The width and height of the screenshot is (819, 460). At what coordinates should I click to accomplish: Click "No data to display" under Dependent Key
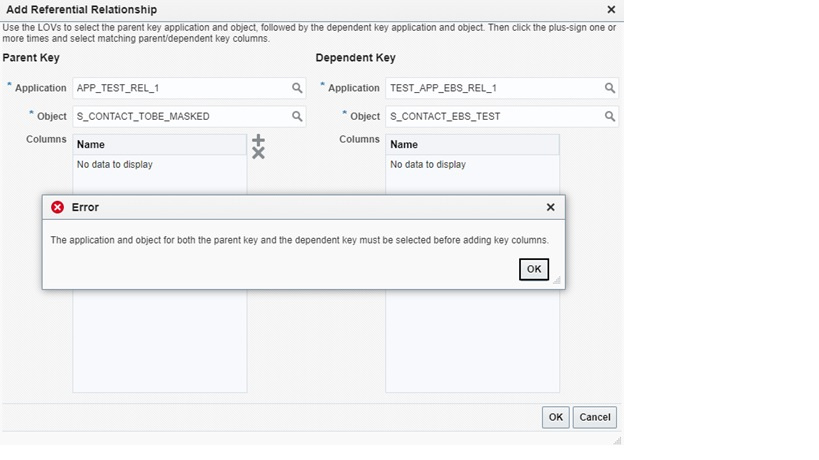click(x=428, y=164)
